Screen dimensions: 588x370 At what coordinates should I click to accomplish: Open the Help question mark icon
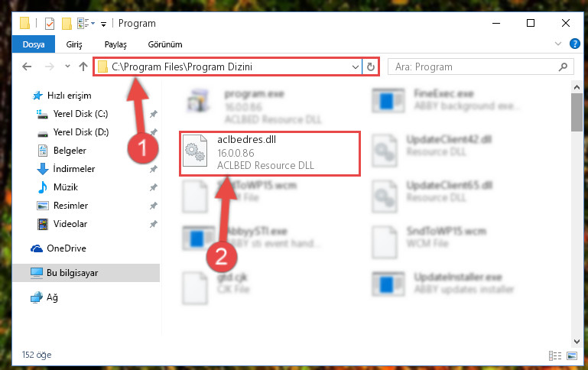pyautogui.click(x=574, y=44)
